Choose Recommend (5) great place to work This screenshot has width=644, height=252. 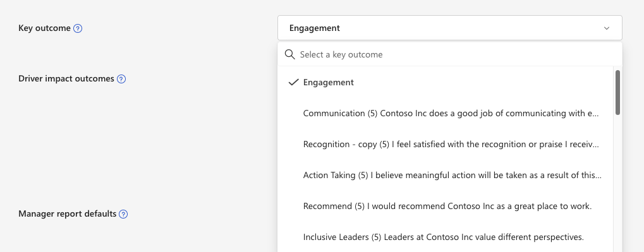(446, 206)
